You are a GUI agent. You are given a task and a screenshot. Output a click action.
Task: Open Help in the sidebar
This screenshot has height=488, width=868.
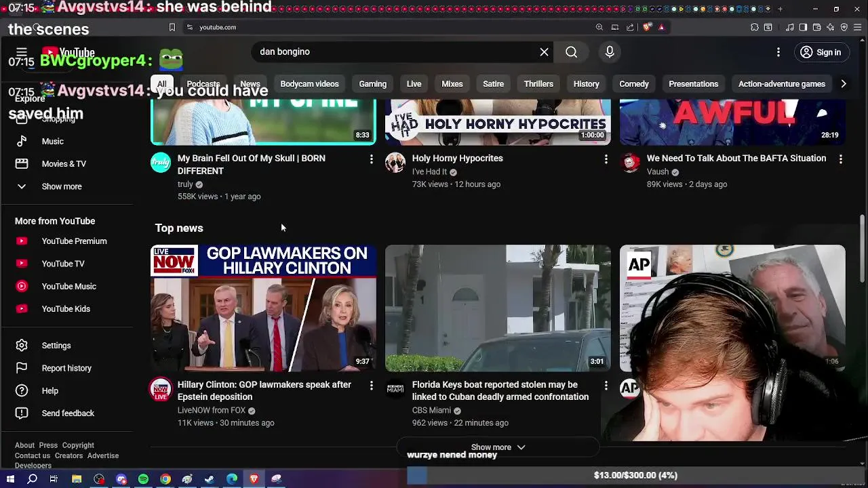(68, 390)
